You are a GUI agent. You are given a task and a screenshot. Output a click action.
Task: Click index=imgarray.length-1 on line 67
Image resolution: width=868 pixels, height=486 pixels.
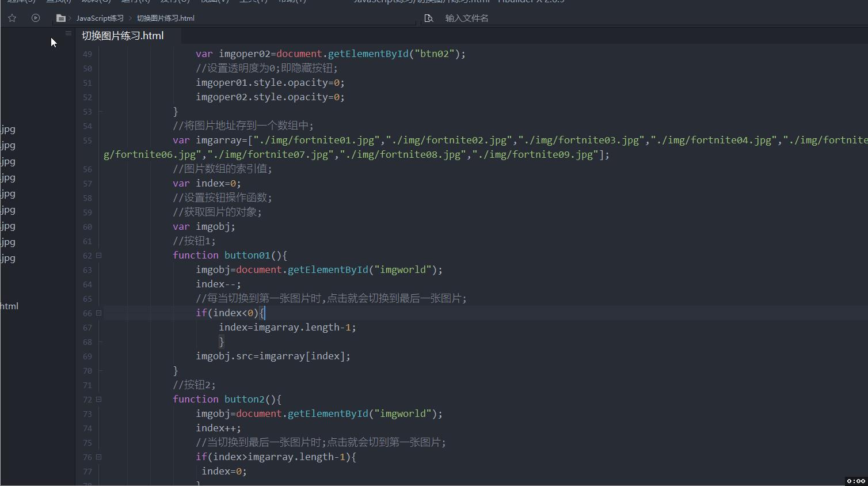point(287,327)
